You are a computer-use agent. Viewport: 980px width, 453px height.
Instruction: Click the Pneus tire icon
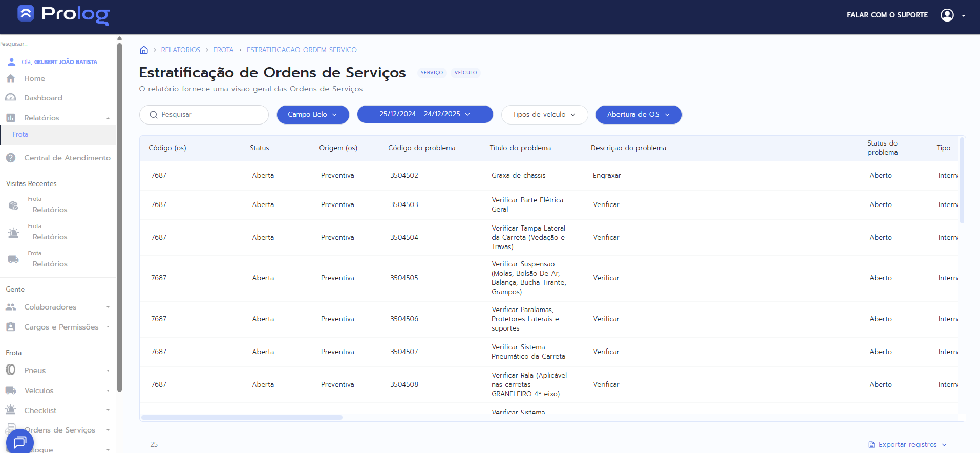point(11,370)
